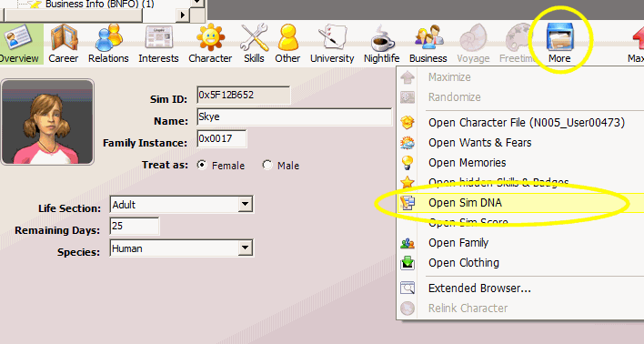The height and width of the screenshot is (344, 644).
Task: Click the Open Character File box icon
Action: [408, 123]
